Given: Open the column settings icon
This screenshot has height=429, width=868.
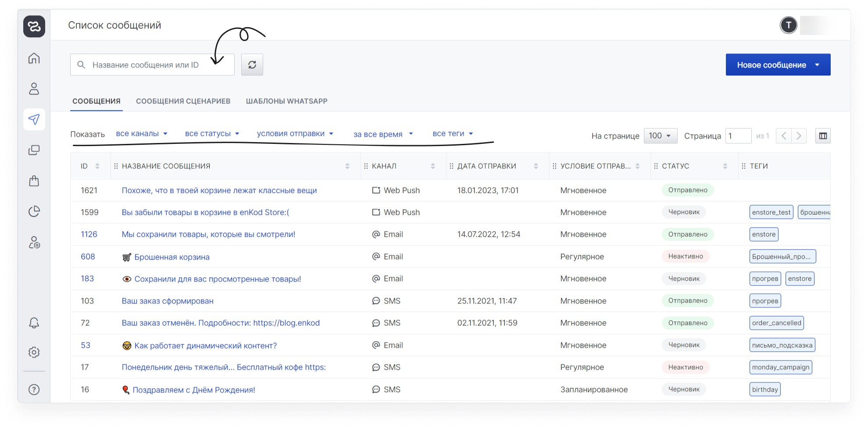Looking at the screenshot, I should (x=823, y=136).
